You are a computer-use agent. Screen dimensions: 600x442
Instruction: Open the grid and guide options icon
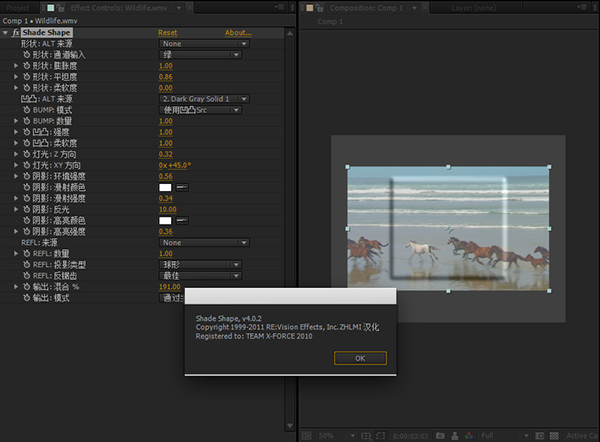[x=366, y=436]
